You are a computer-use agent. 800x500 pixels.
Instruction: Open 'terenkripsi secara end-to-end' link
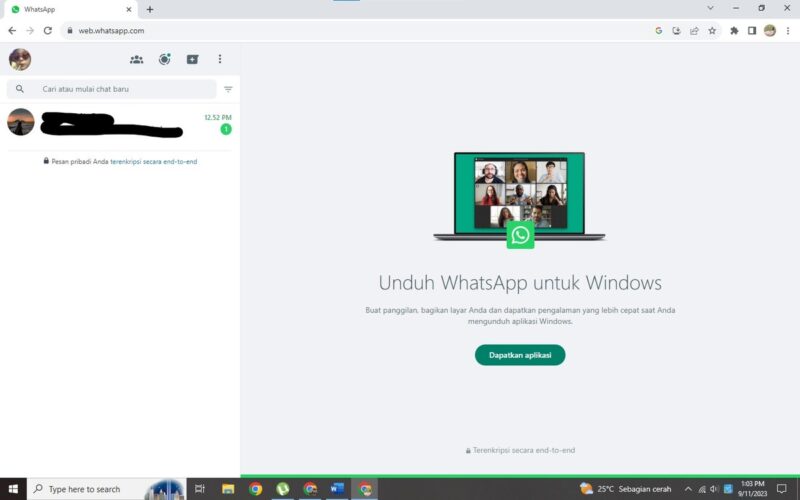(x=154, y=161)
